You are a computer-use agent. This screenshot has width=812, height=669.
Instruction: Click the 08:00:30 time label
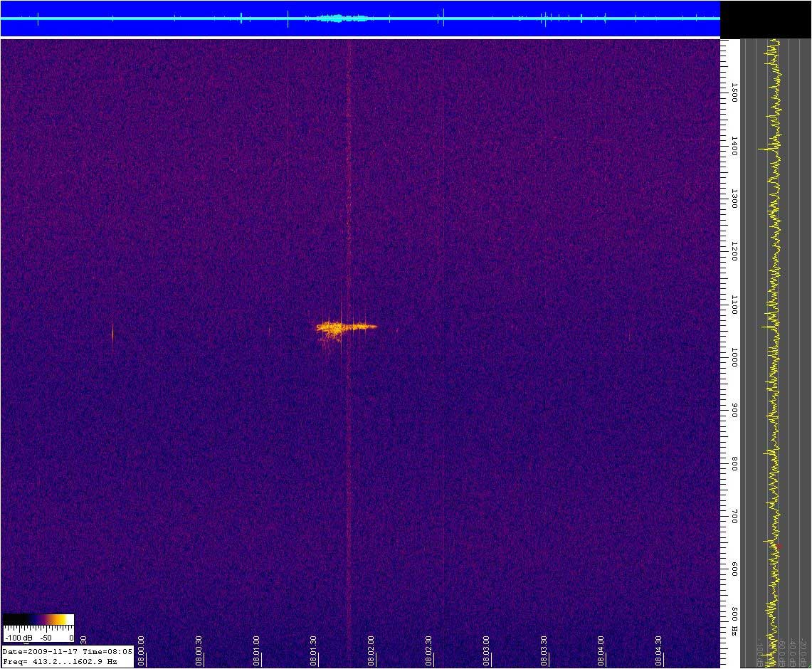[199, 651]
